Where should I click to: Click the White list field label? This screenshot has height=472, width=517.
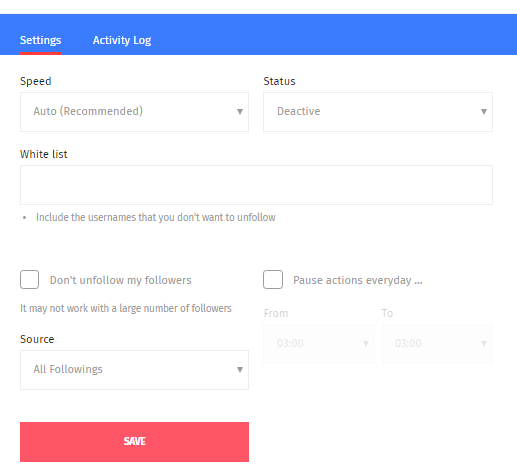44,154
